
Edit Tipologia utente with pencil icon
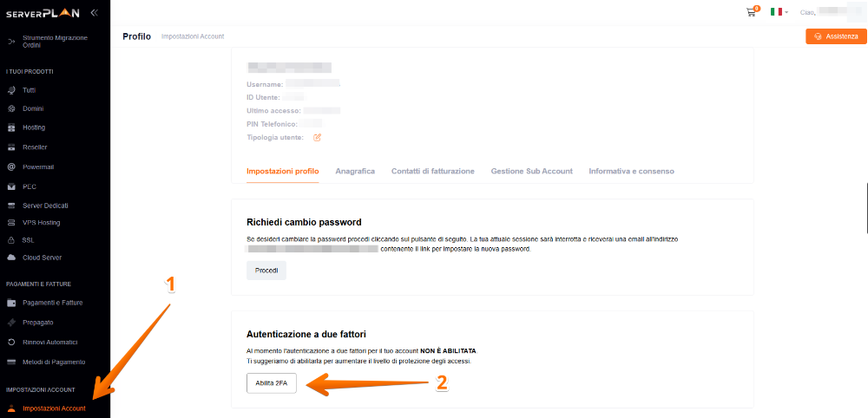pos(317,137)
